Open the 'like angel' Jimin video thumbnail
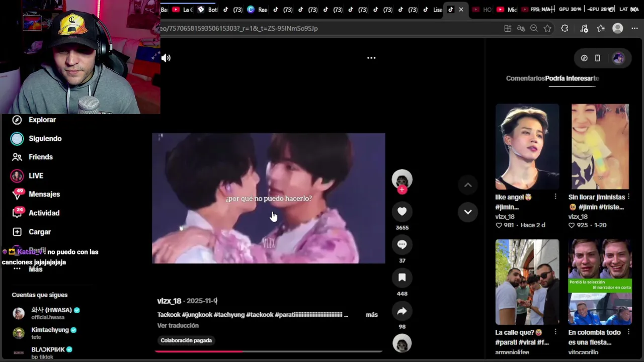 (x=527, y=146)
